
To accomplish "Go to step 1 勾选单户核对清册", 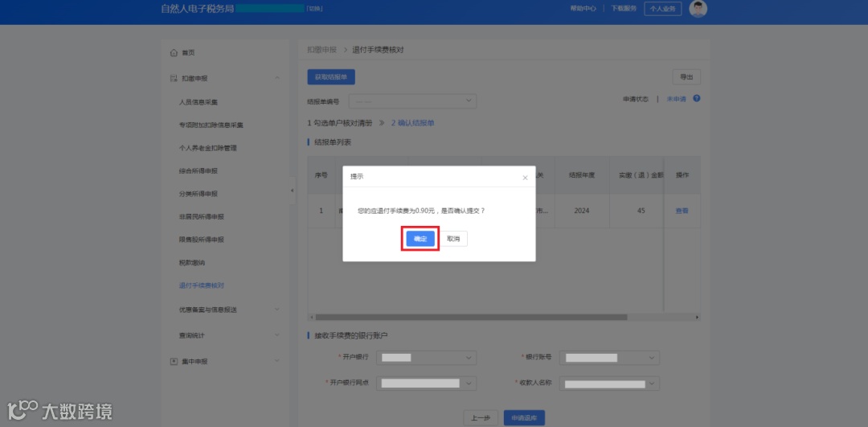I will tap(340, 123).
